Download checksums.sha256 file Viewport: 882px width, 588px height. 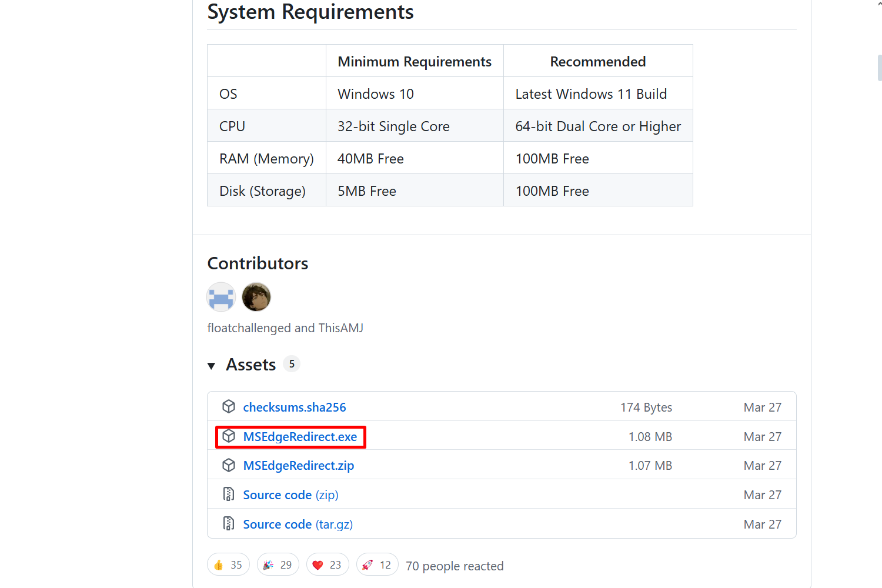pyautogui.click(x=295, y=407)
